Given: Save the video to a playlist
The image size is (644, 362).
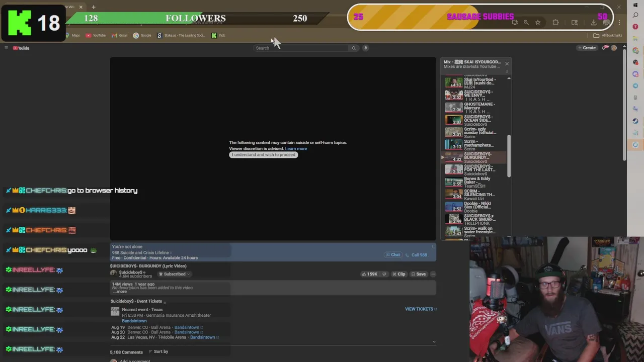Looking at the screenshot, I should pyautogui.click(x=418, y=274).
